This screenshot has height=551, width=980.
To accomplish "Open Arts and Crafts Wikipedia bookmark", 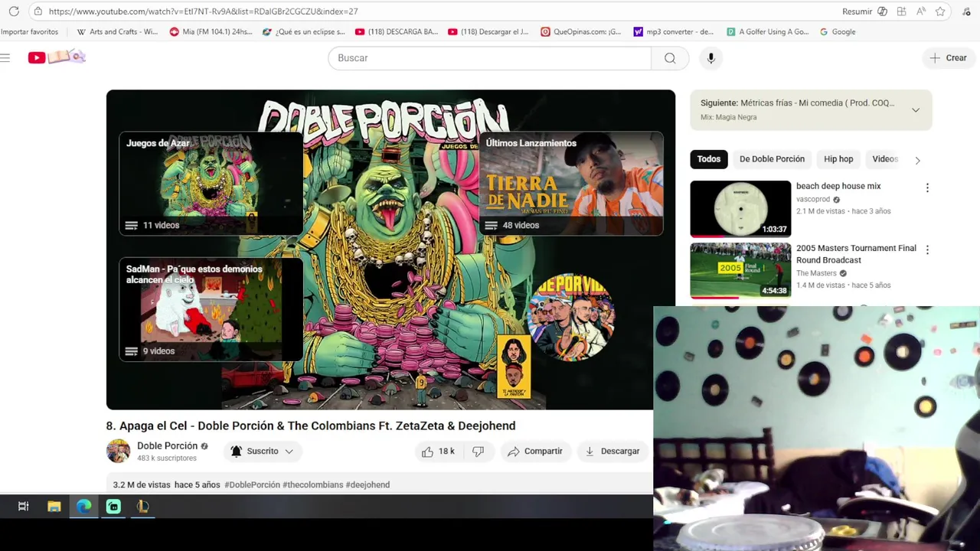I will 117,32.
